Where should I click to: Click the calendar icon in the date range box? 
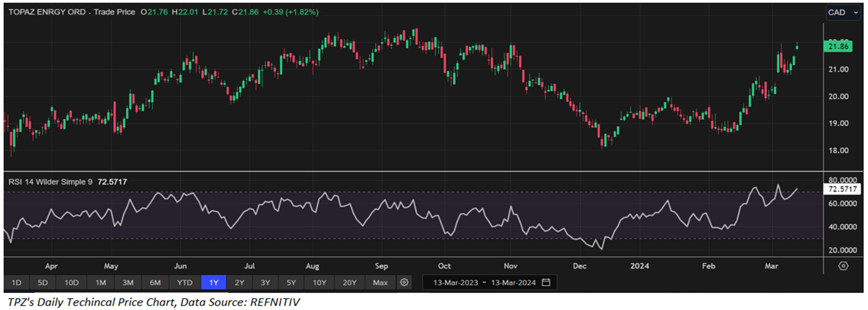546,282
